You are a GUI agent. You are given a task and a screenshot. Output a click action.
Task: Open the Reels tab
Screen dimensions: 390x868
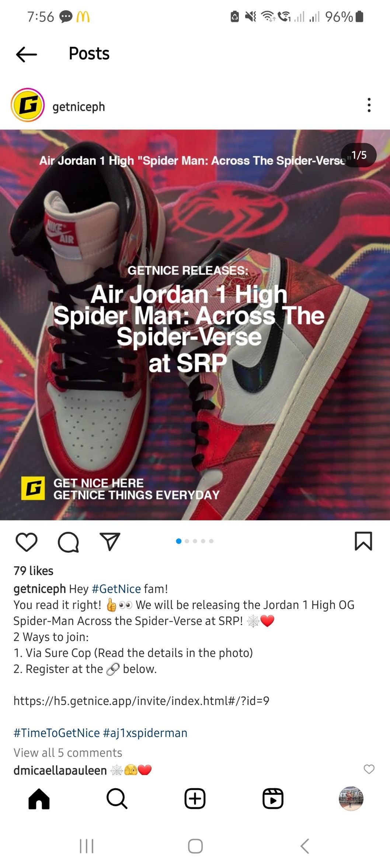point(273,799)
